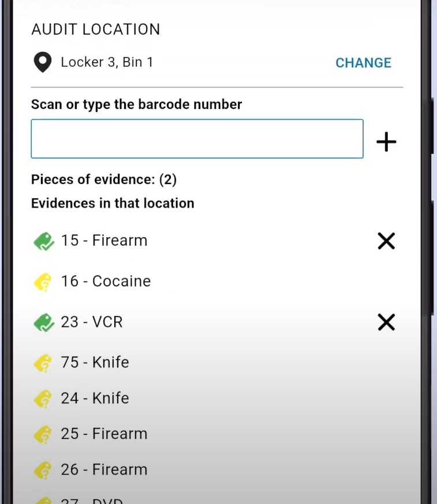Click the Locker 3, Bin 1 location text

[107, 62]
